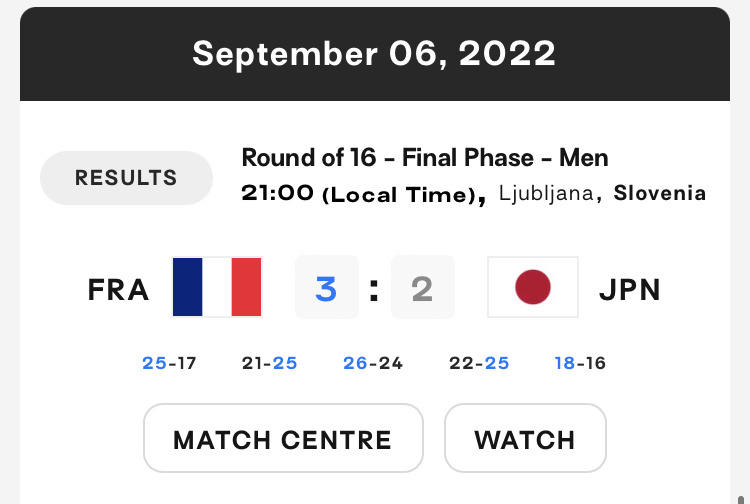Click the first set score 25-17
Screen dimensions: 750x504
pos(169,363)
